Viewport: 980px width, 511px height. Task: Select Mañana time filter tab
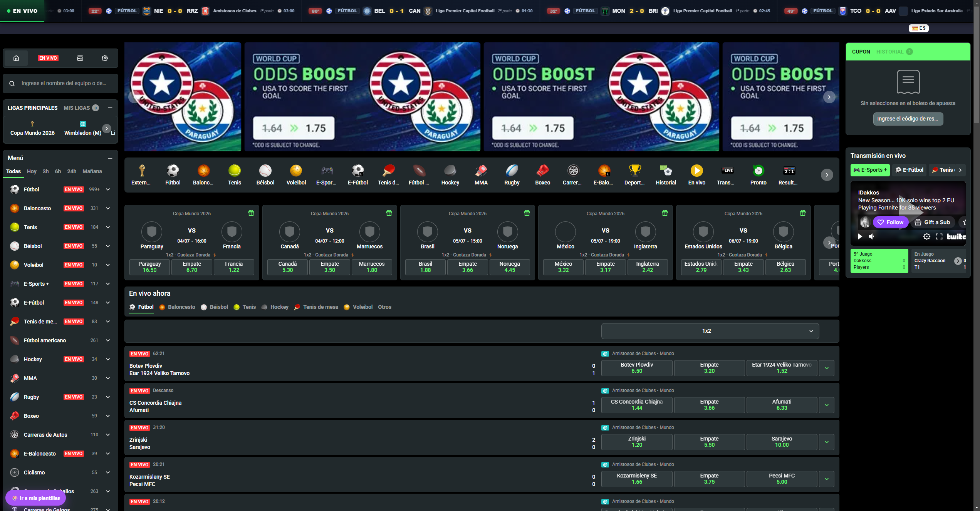pos(92,171)
